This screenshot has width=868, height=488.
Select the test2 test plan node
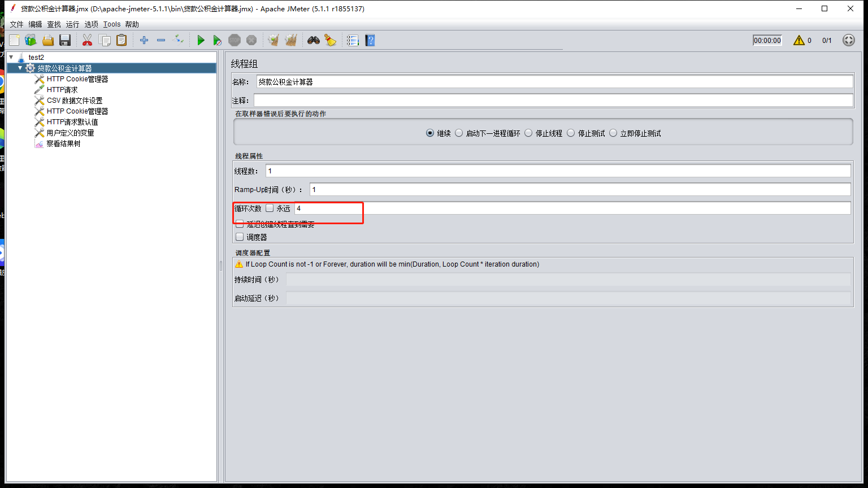[36, 57]
